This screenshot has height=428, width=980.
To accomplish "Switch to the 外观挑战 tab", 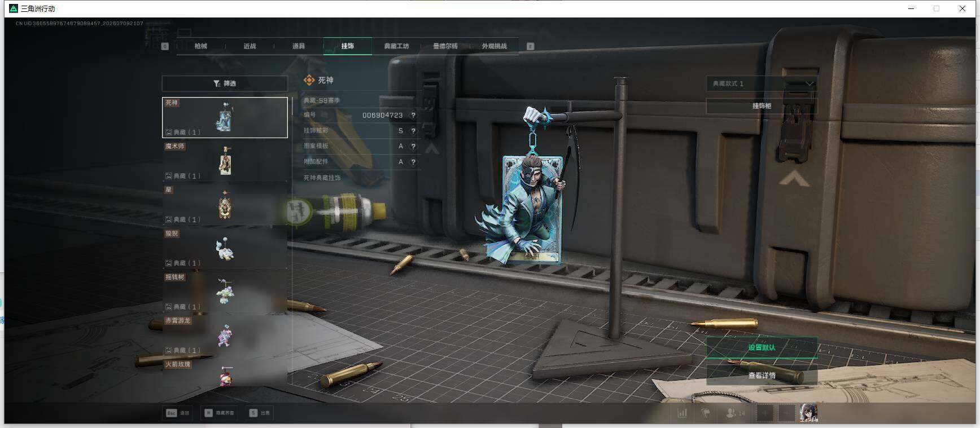I will (x=495, y=46).
